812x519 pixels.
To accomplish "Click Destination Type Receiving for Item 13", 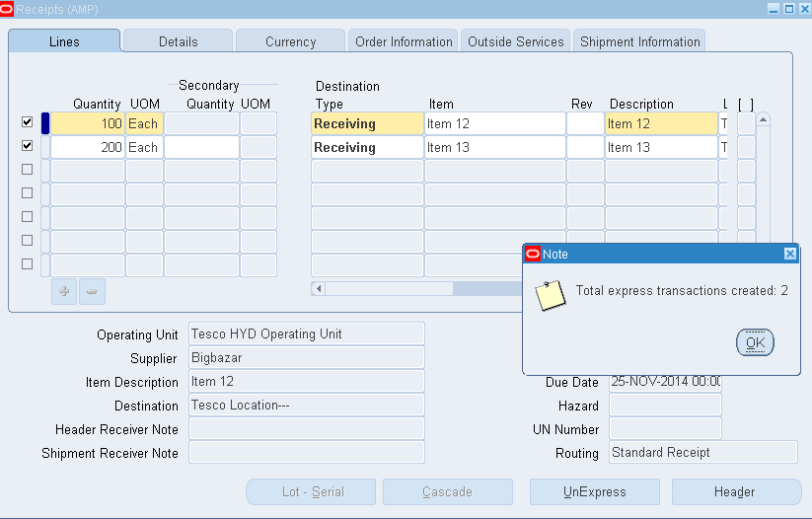I will pyautogui.click(x=367, y=147).
